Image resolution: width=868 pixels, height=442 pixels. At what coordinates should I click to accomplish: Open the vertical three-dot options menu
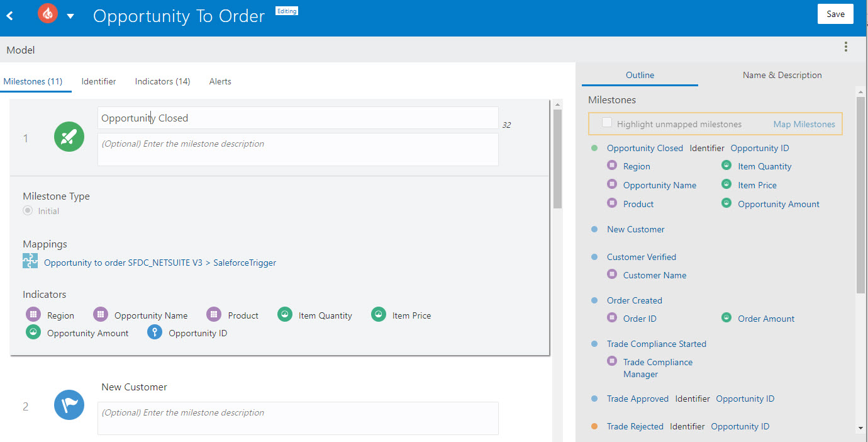pos(846,47)
